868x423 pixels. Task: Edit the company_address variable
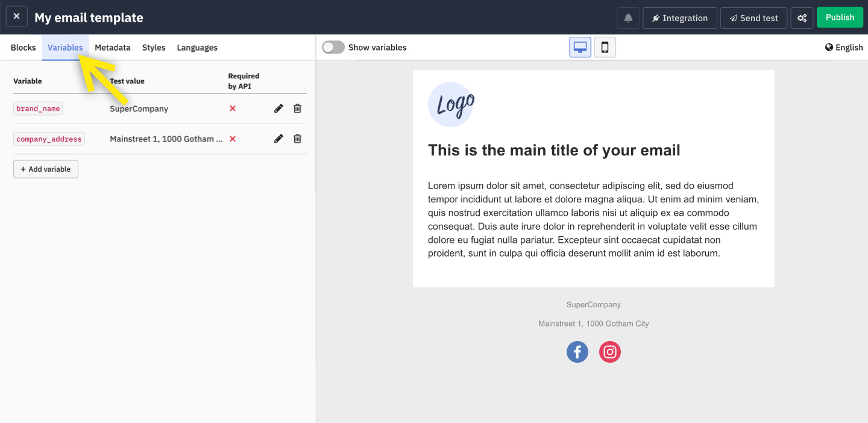278,139
